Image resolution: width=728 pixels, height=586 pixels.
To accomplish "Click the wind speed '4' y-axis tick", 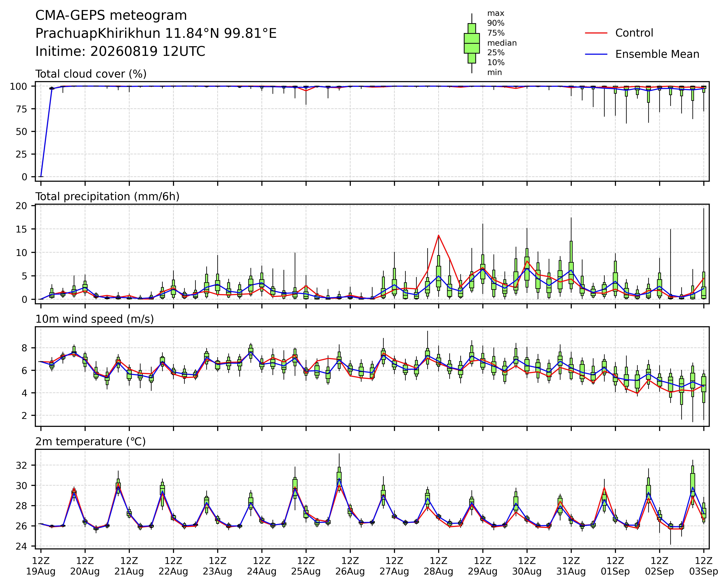I will (x=25, y=393).
